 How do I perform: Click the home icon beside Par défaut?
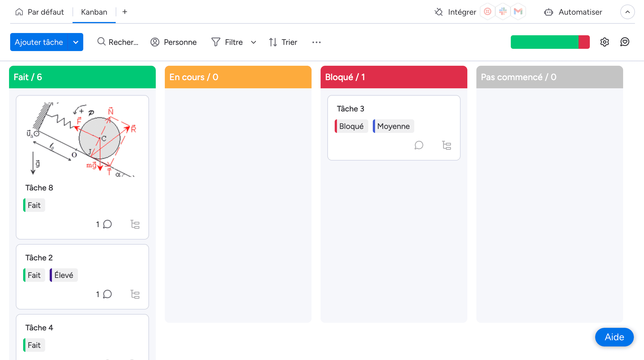pos(19,12)
